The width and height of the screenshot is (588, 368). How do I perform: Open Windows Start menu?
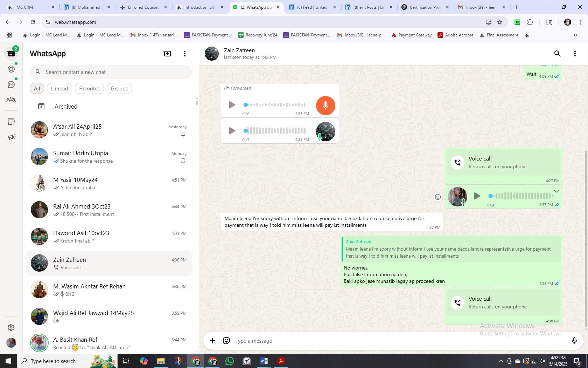[x=8, y=361]
